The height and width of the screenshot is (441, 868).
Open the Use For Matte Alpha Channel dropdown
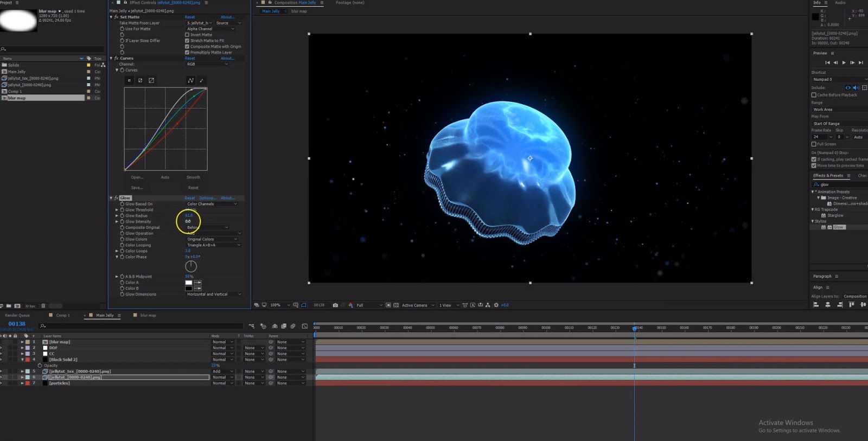210,29
